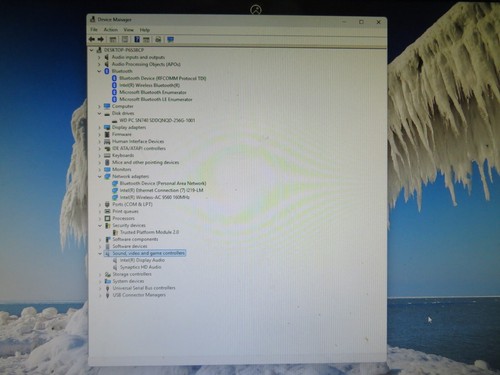Click the blue Help question-mark toolbar icon
500x375 pixels.
[x=137, y=39]
